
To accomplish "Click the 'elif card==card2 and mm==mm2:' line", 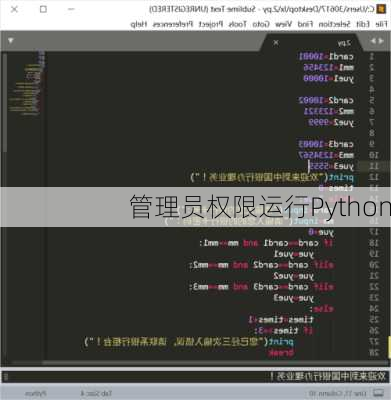I will coord(261,265).
